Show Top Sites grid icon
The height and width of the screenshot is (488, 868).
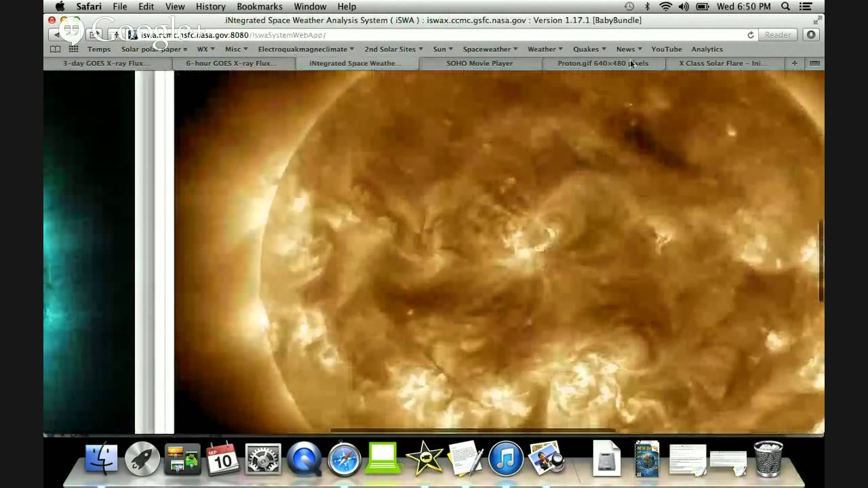pos(73,49)
